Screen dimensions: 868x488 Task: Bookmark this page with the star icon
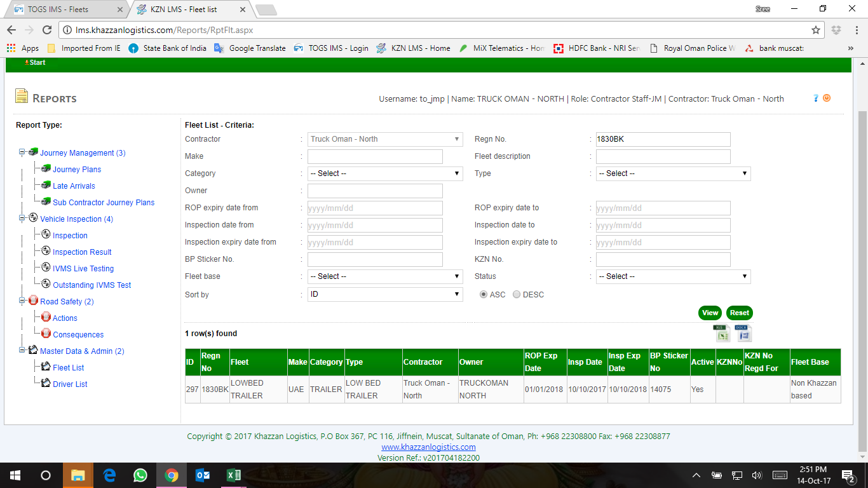point(816,30)
